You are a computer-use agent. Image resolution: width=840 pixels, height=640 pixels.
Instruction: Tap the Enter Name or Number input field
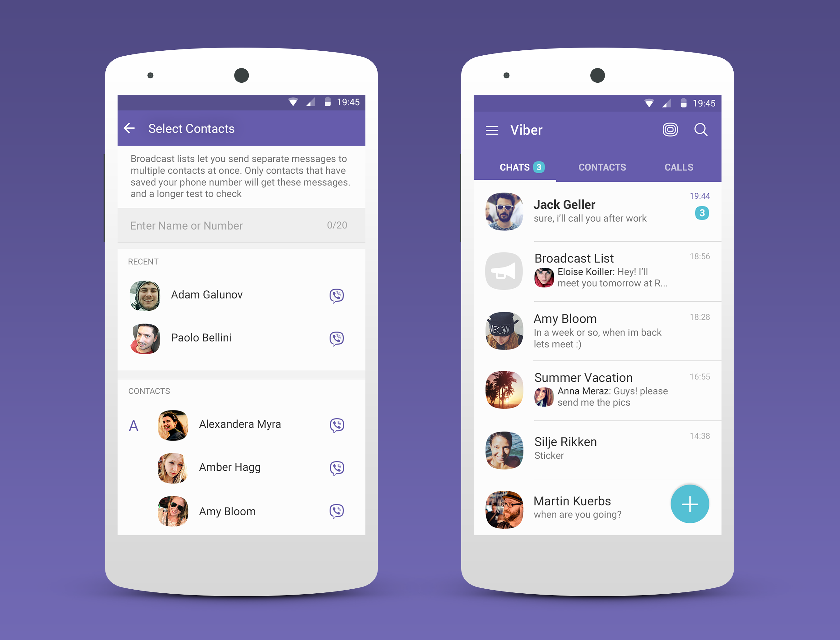239,225
